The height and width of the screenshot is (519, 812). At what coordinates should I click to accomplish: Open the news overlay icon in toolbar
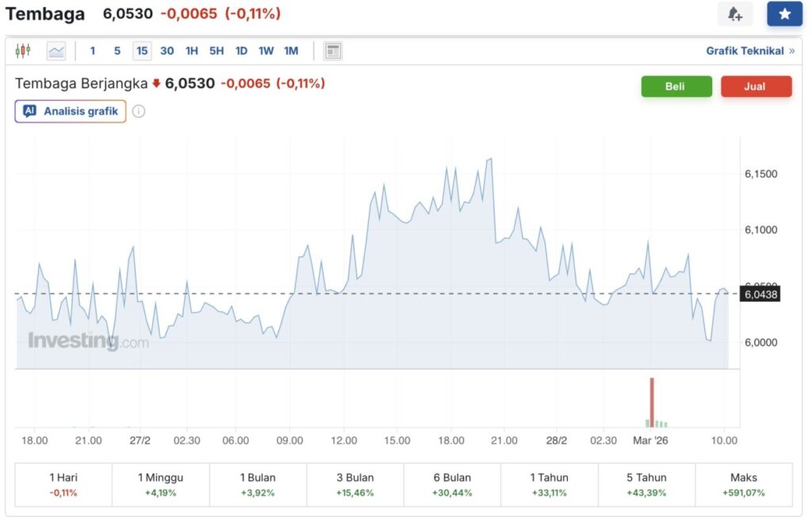333,51
